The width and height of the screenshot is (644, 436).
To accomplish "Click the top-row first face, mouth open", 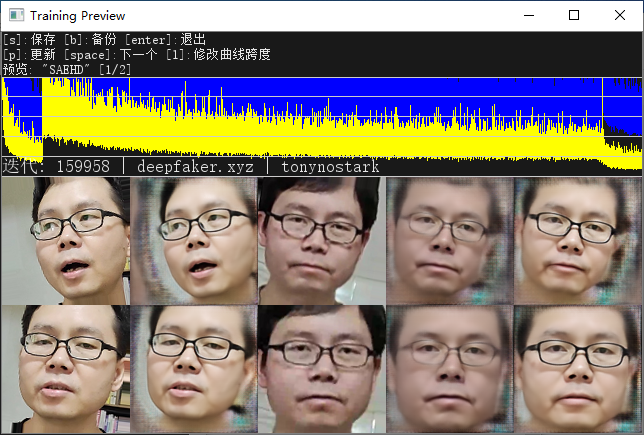I will 66,241.
